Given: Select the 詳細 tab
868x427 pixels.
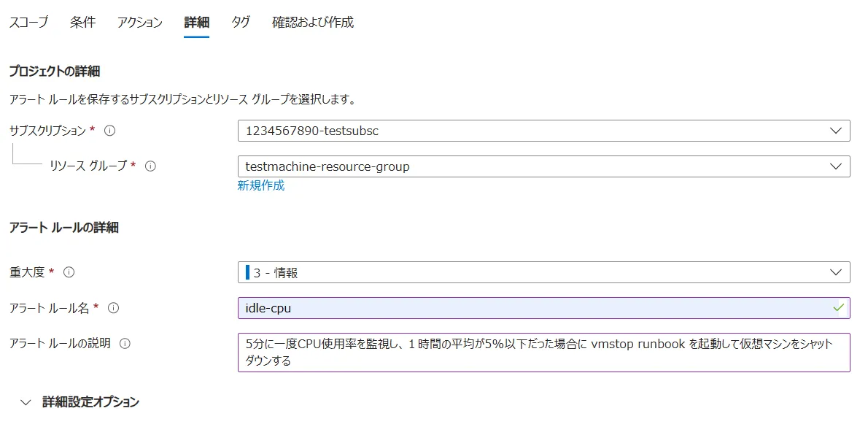Looking at the screenshot, I should click(x=196, y=23).
